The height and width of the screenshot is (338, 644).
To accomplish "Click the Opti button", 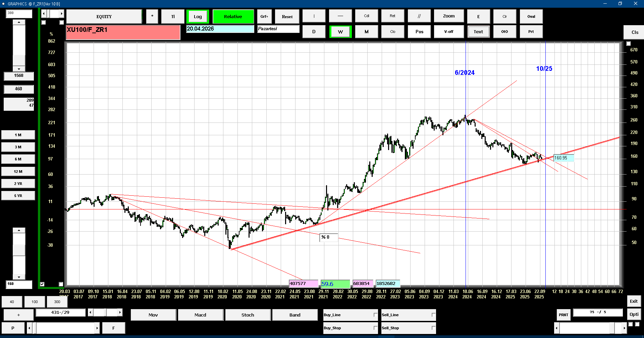I will point(634,315).
